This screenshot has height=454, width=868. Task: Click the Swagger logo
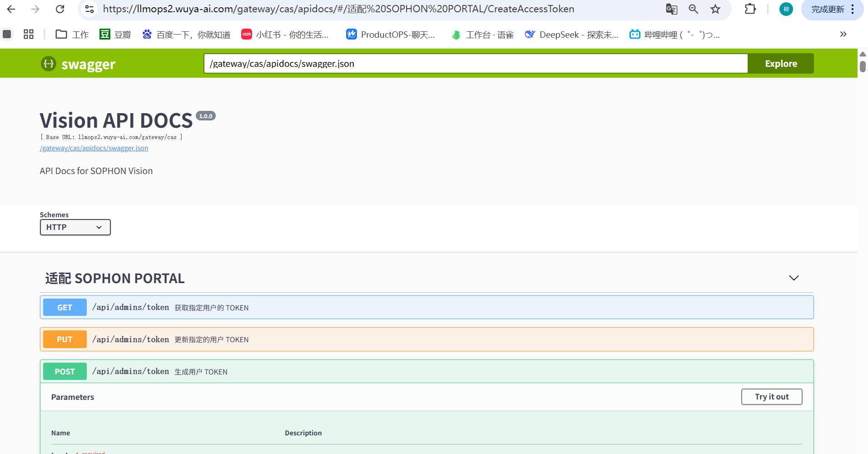tap(78, 64)
